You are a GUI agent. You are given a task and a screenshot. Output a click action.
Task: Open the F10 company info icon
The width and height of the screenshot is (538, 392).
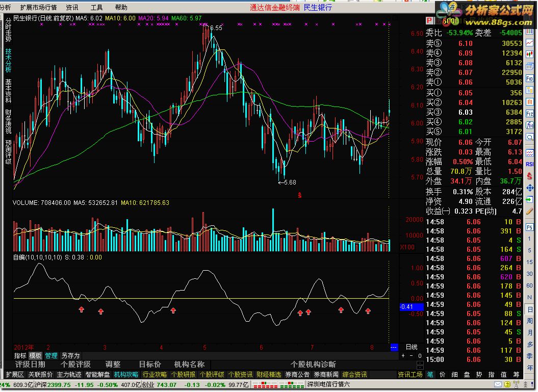click(530, 79)
